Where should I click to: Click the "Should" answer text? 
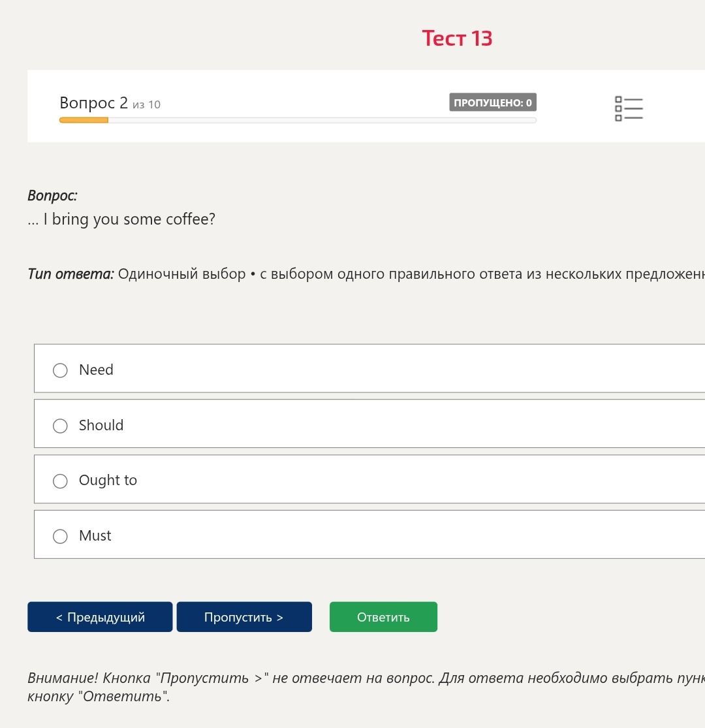tap(101, 425)
